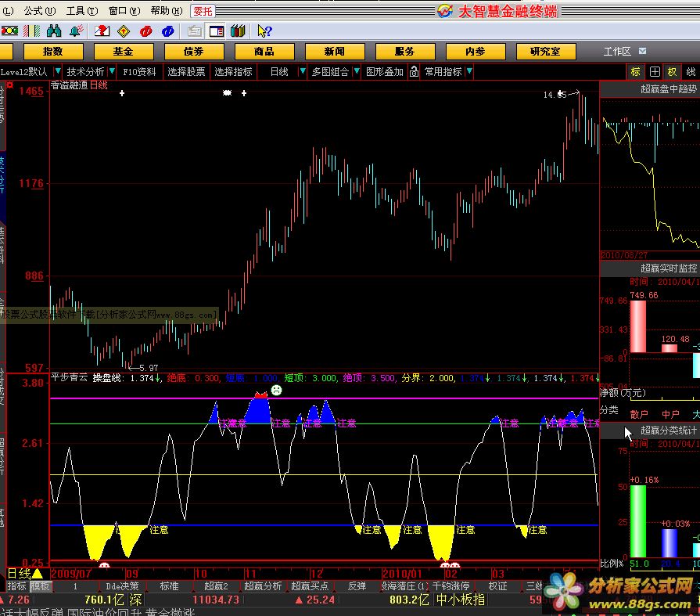Open the 公式 menu
Image resolution: width=700 pixels, height=616 pixels.
[40, 10]
